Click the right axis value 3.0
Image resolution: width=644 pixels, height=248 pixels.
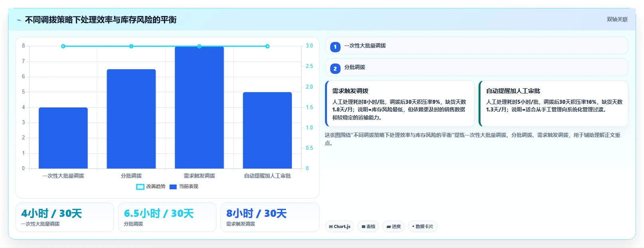(x=309, y=46)
